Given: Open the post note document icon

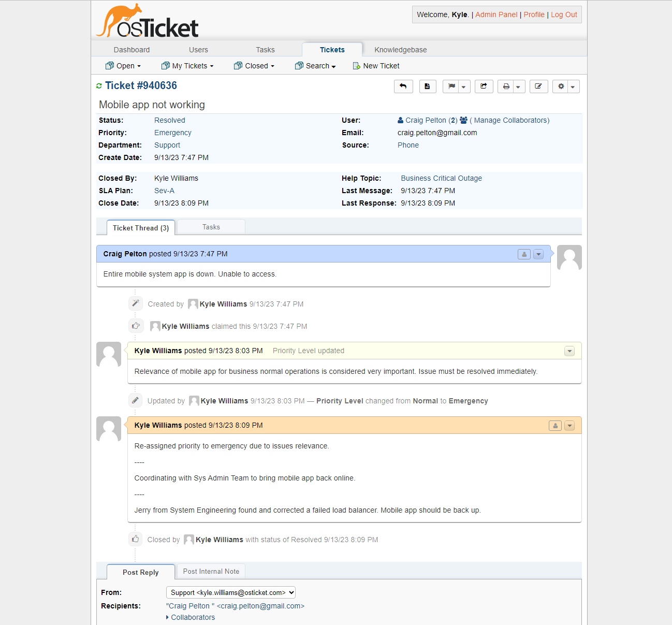Looking at the screenshot, I should 427,86.
